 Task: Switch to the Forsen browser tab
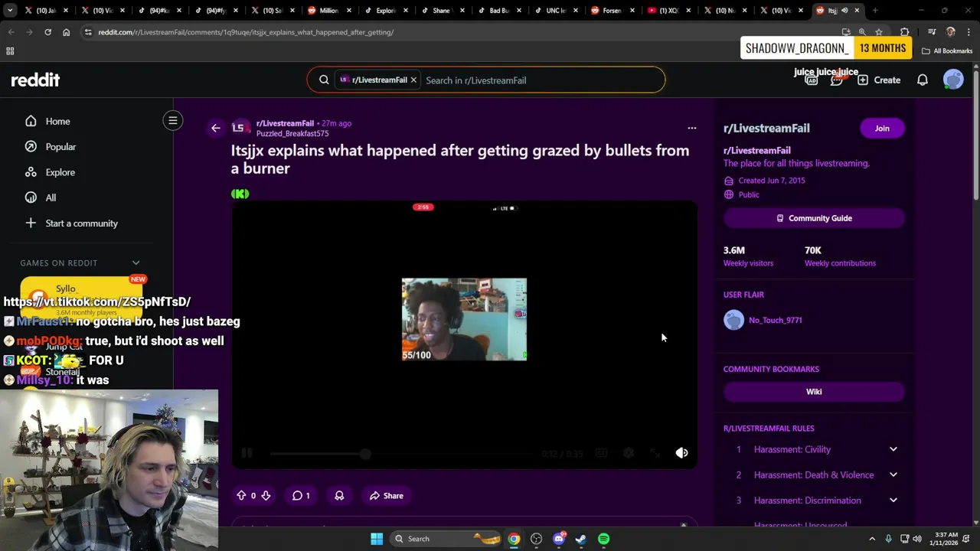tap(612, 11)
